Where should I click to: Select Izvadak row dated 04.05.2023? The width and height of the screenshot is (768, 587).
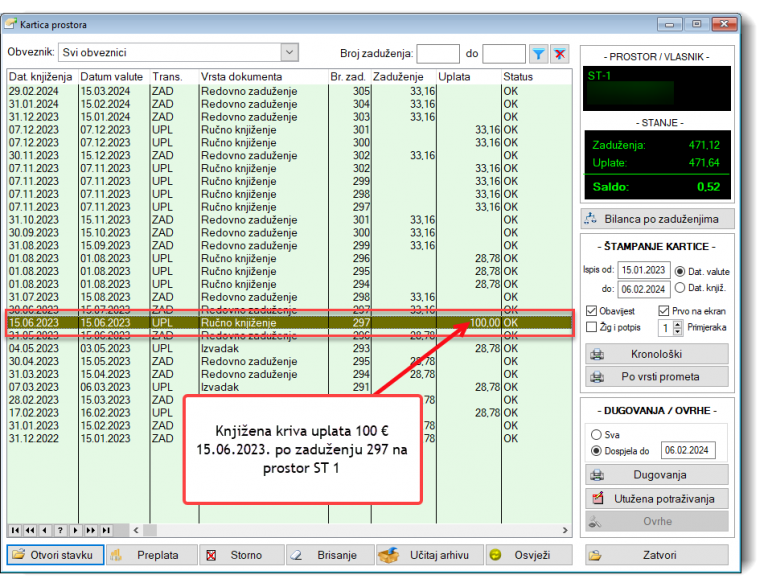(289, 348)
